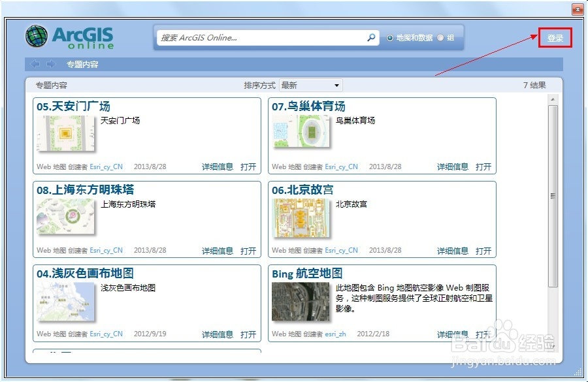Click the search magnifier icon
This screenshot has height=382, width=588.
(x=371, y=37)
